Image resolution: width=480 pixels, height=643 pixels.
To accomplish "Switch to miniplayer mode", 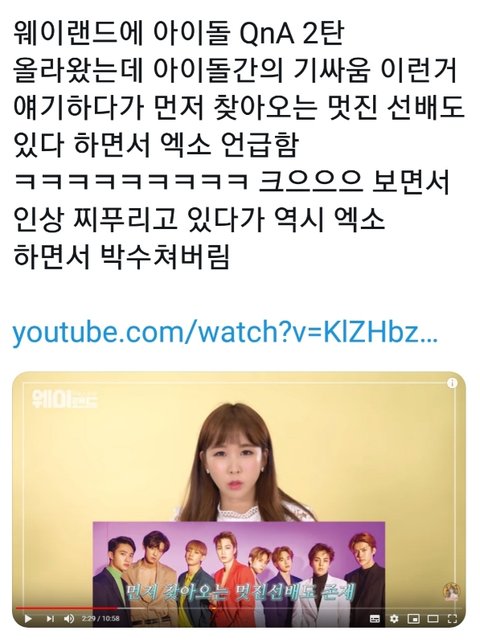I will click(413, 618).
